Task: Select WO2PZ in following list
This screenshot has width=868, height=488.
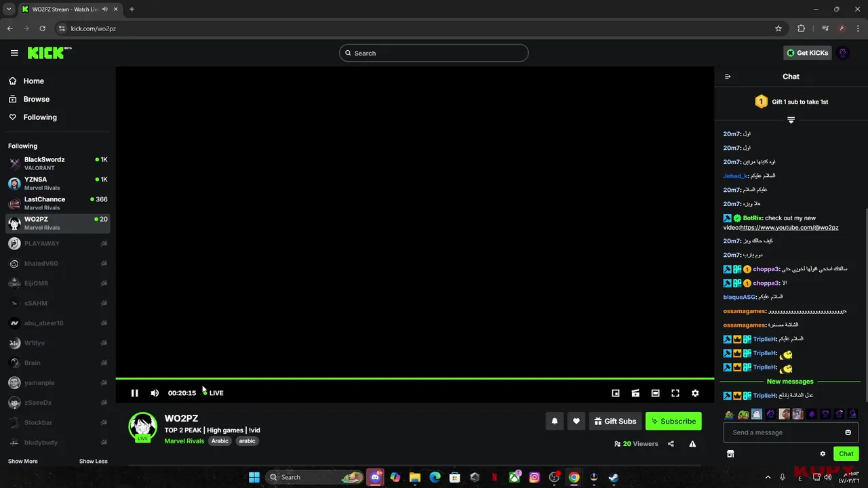Action: (58, 223)
